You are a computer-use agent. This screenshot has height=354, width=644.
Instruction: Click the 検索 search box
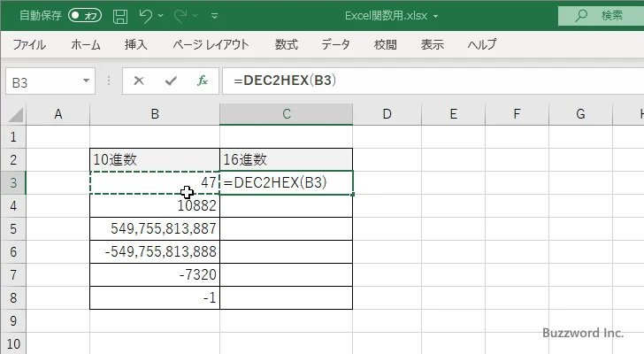(x=601, y=16)
